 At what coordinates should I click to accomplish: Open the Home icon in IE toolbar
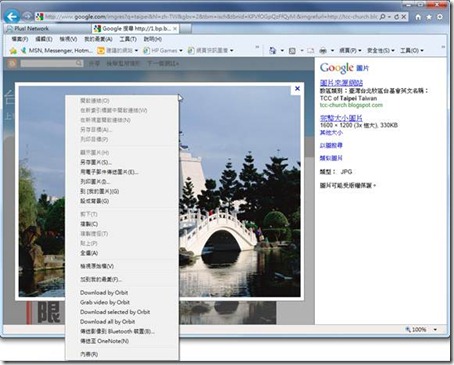[x=418, y=17]
